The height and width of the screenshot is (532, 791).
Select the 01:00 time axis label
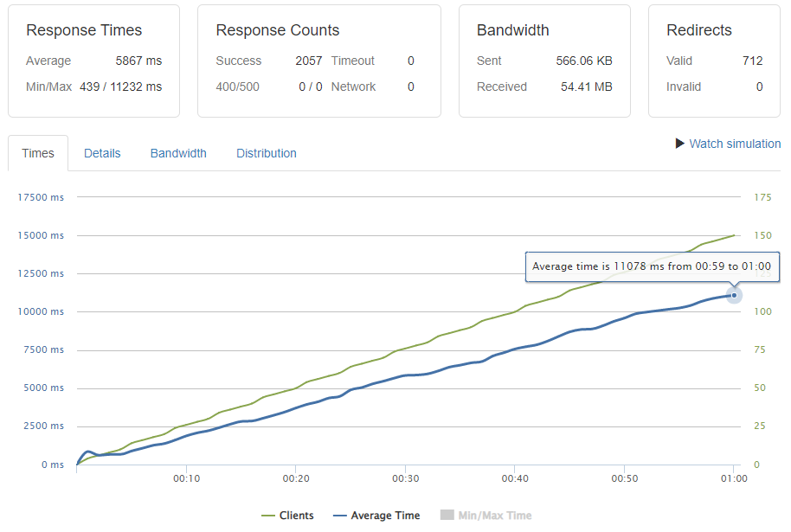[x=734, y=478]
